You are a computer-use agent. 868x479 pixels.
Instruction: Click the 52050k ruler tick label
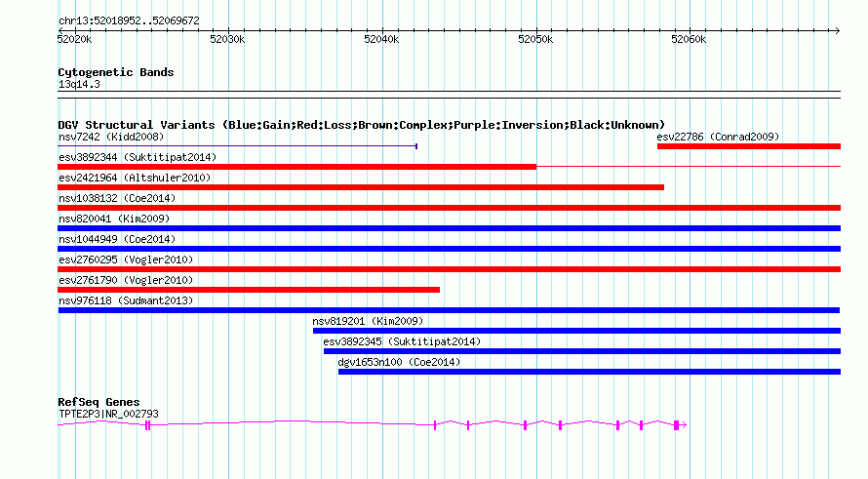tap(535, 40)
